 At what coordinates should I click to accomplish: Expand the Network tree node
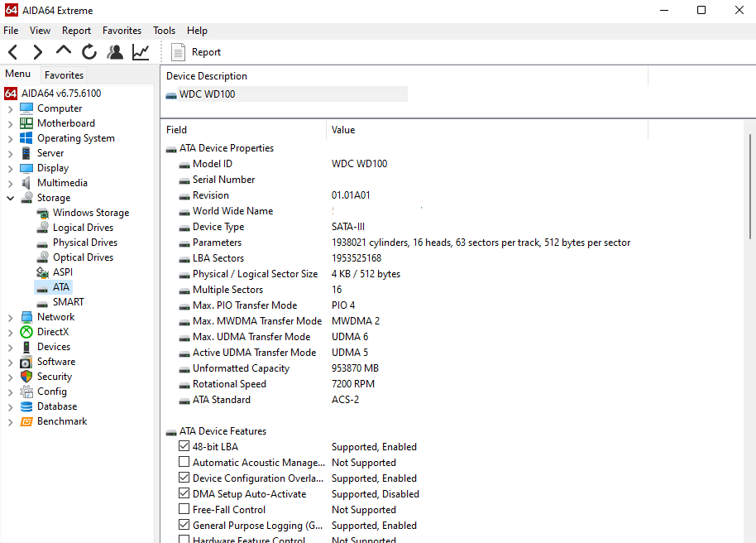(x=10, y=318)
